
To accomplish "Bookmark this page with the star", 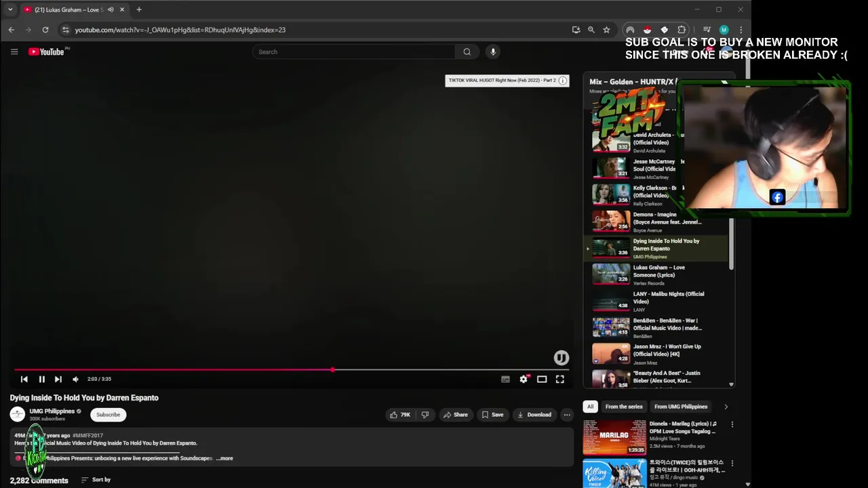I will pyautogui.click(x=606, y=30).
